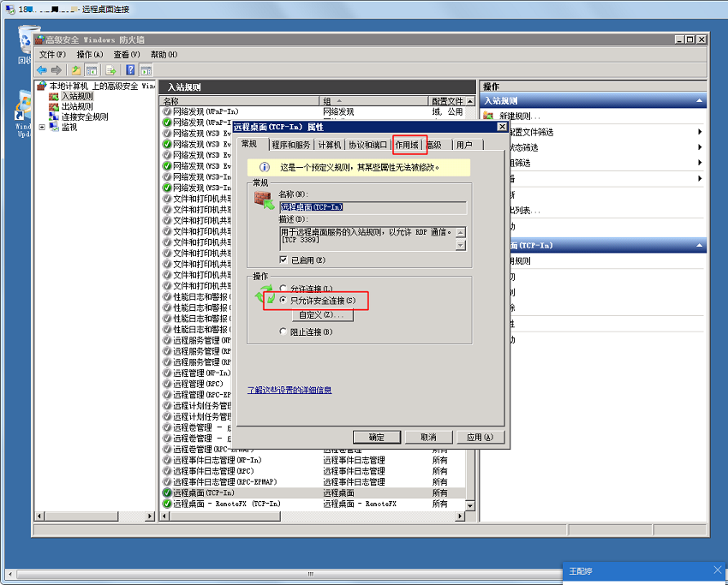Click the folder Up-one-level toolbar icon

pos(75,70)
